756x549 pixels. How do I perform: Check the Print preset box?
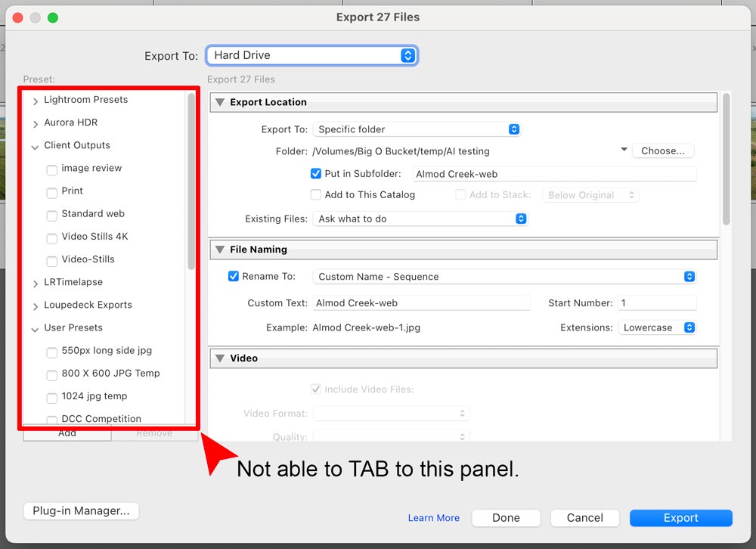click(51, 193)
